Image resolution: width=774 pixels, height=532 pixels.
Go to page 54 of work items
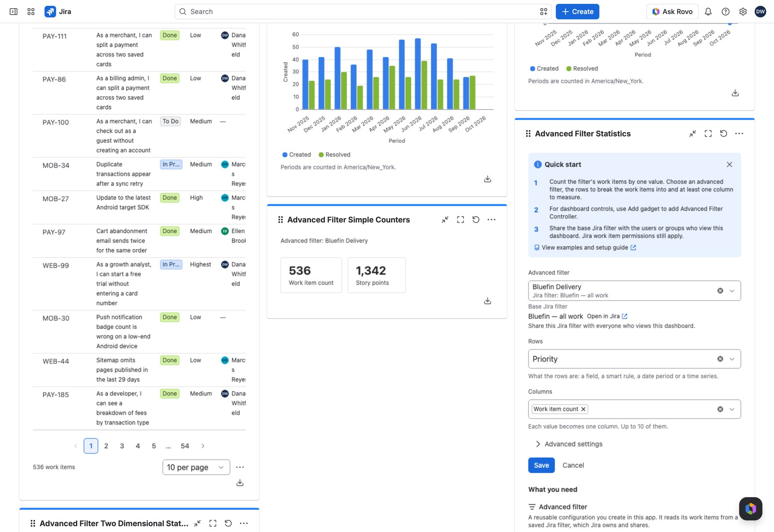click(x=185, y=446)
